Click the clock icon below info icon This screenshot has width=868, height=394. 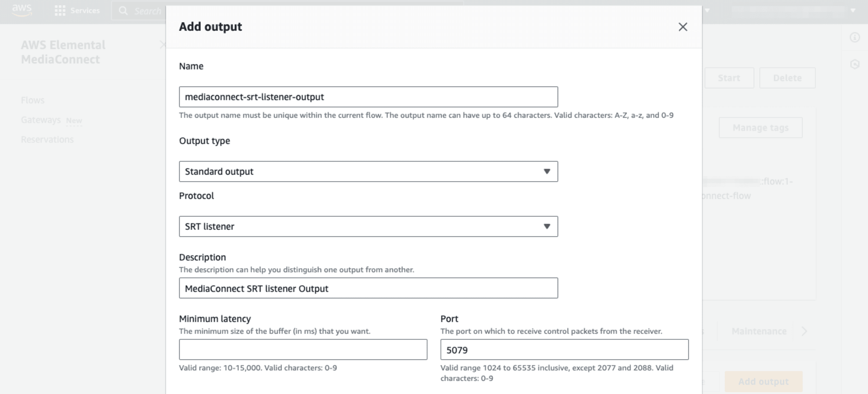pos(855,64)
